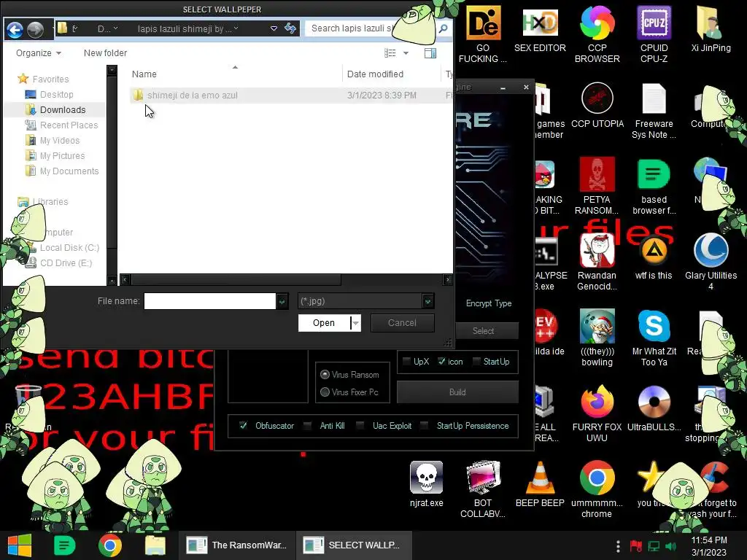The height and width of the screenshot is (560, 747).
Task: Enable the Anti Kill checkbox
Action: (308, 425)
